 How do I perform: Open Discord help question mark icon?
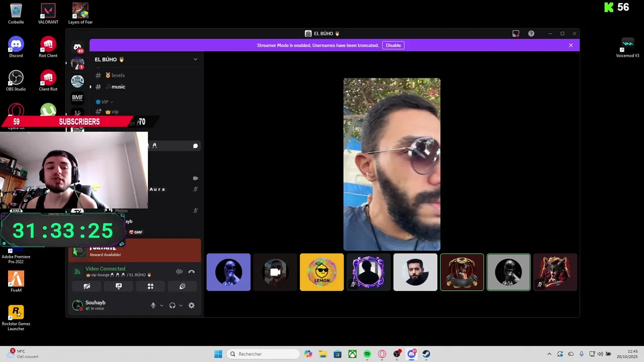point(531,34)
